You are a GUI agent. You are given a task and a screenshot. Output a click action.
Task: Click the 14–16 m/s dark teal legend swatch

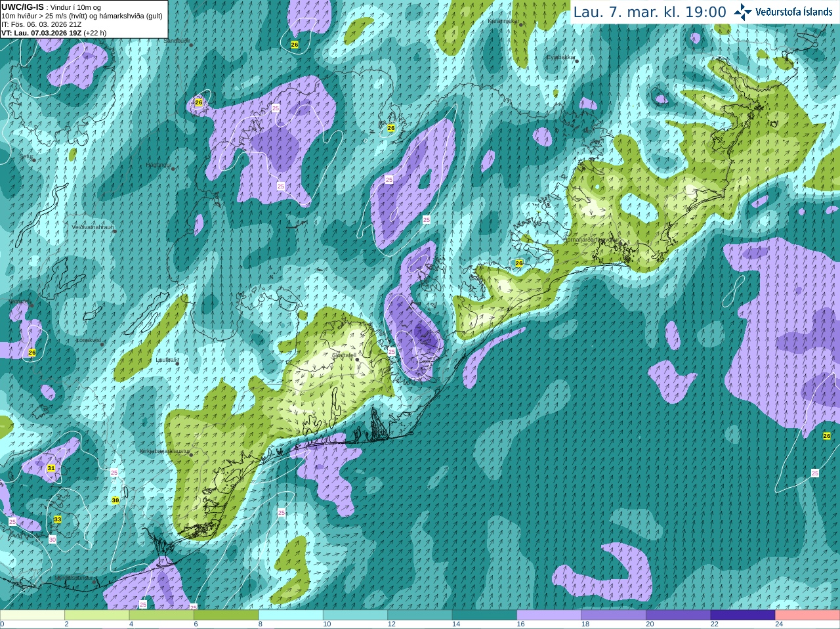(484, 615)
